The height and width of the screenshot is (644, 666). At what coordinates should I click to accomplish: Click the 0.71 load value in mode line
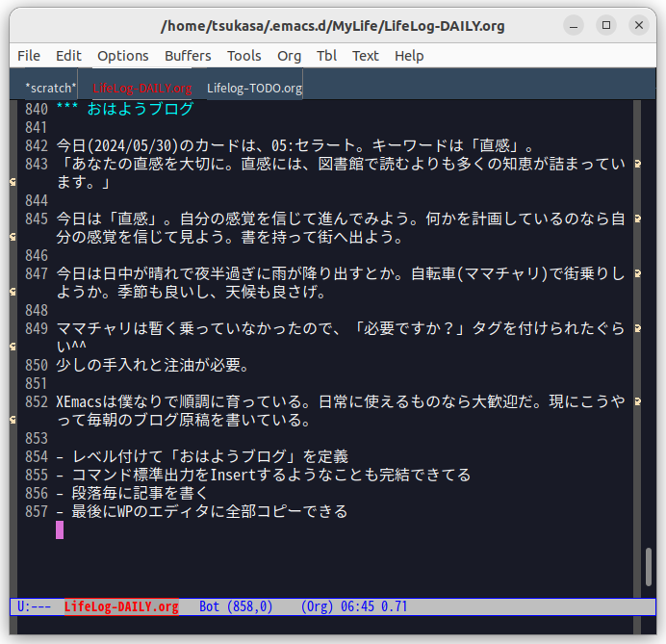pyautogui.click(x=395, y=606)
